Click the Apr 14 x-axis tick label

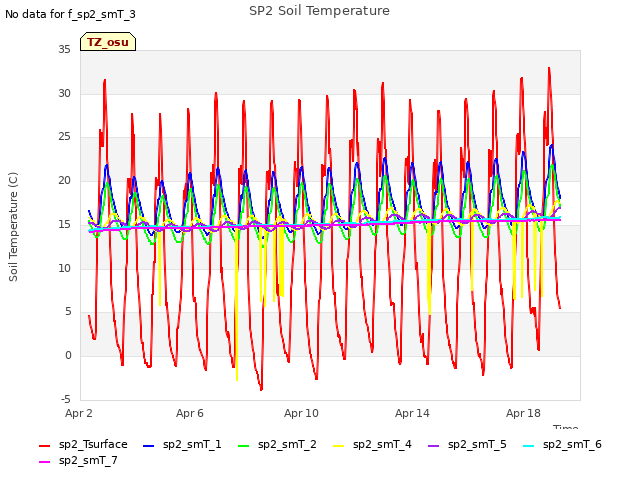[412, 413]
